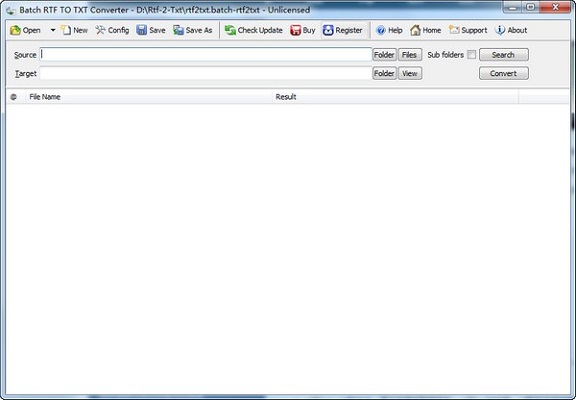Click the Open toolbar icon
Viewport: 576px width, 400px height.
(15, 30)
